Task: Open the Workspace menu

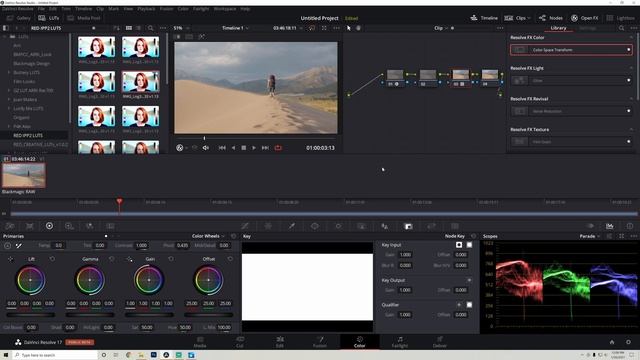Action: click(225, 9)
